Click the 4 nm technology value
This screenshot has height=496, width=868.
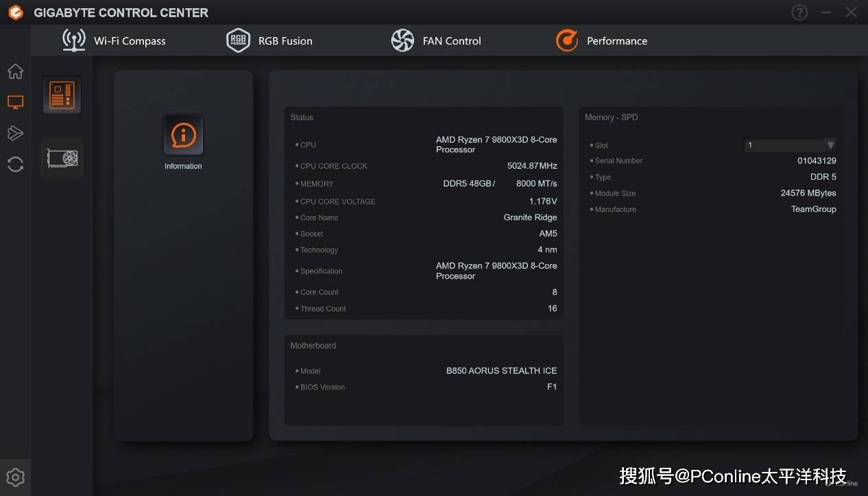[547, 250]
